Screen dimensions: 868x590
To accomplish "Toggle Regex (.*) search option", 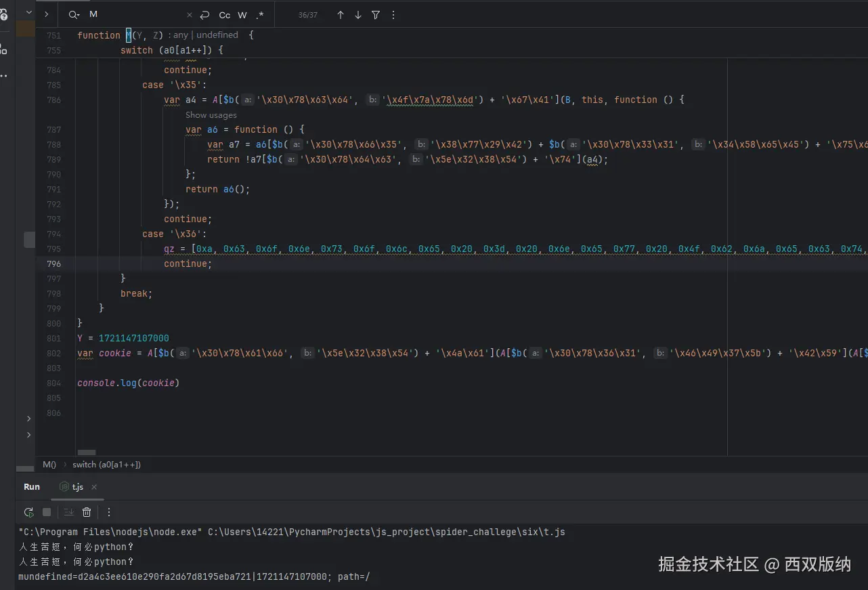I will [260, 15].
